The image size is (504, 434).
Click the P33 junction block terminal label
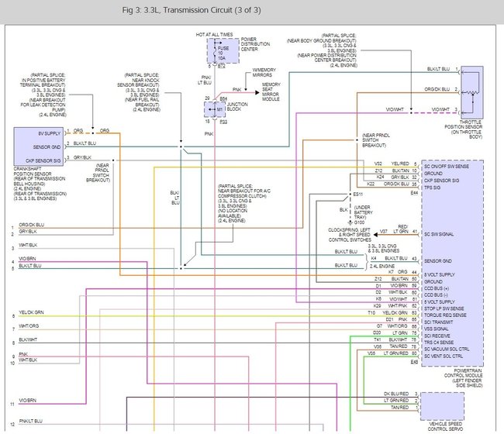pos(223,122)
